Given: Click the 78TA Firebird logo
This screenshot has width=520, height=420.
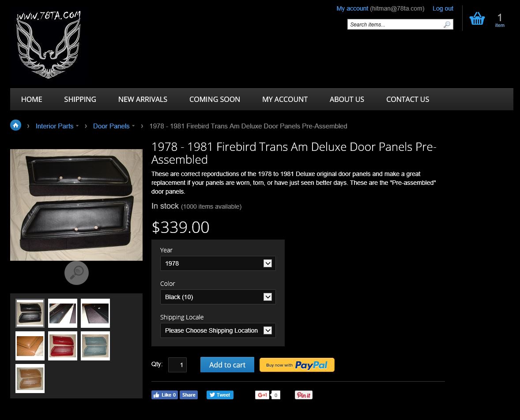Looking at the screenshot, I should [49, 45].
